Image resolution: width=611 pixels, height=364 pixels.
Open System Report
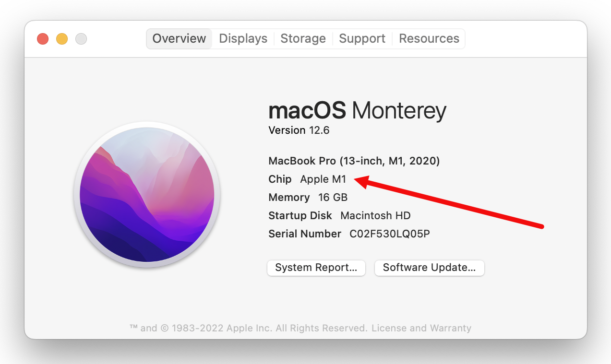[316, 268]
